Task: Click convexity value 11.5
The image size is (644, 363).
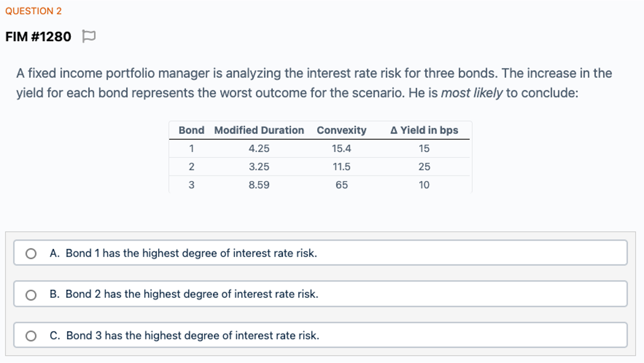Action: (341, 167)
